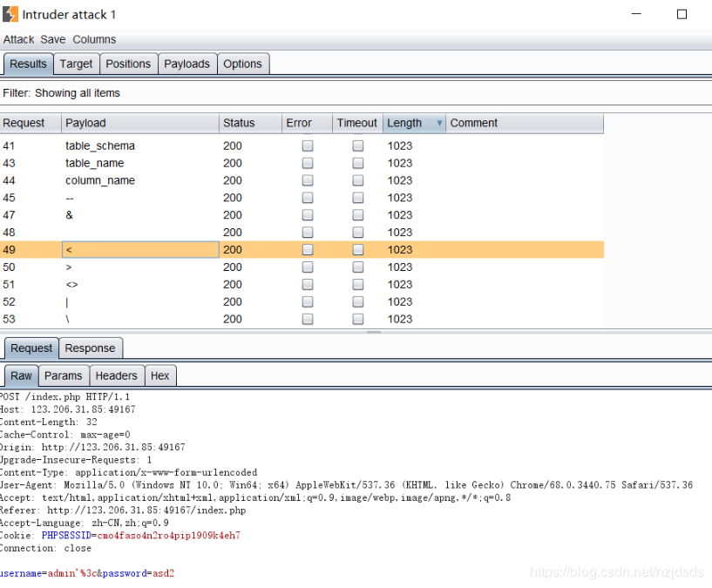Click the 'POST /index.php HTTP/1.1' request line
The height and width of the screenshot is (588, 712).
point(65,396)
